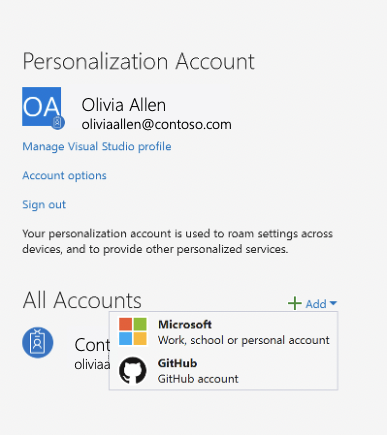The image size is (388, 436).
Task: Open the Account options link
Action: tap(64, 175)
